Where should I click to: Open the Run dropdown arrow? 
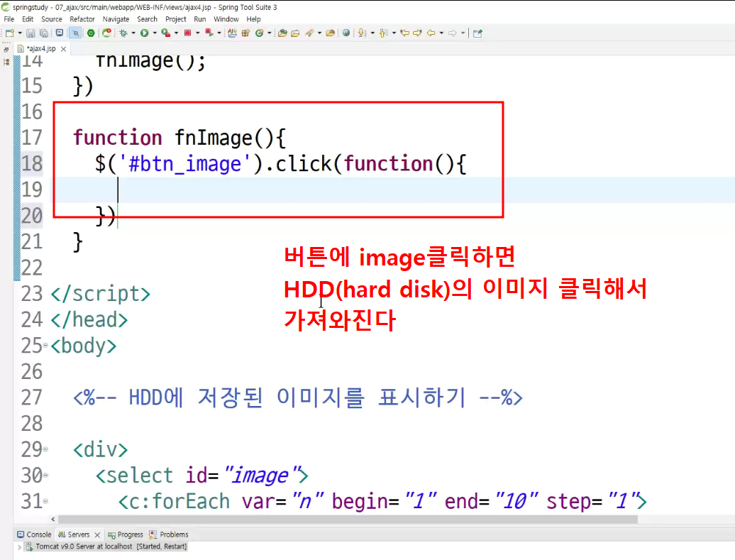[x=155, y=33]
